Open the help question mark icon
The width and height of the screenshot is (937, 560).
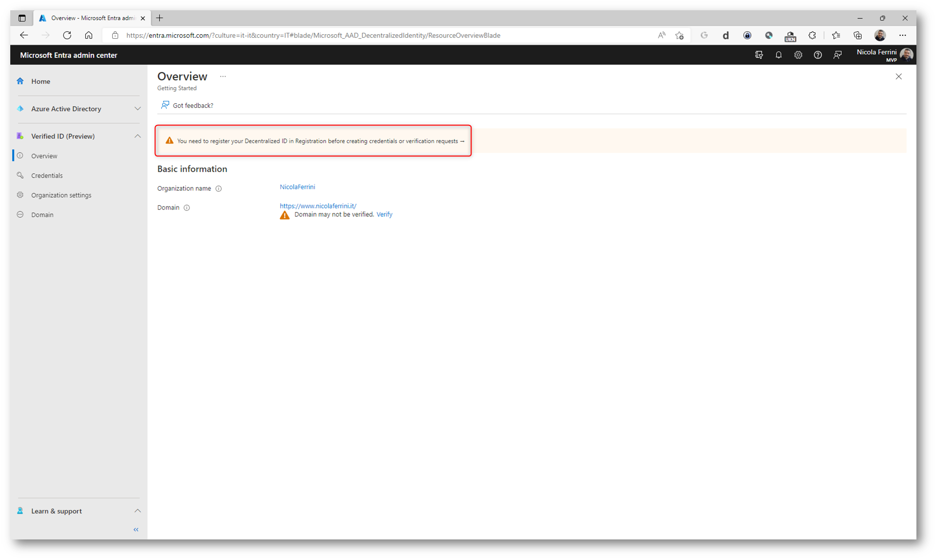pyautogui.click(x=818, y=55)
